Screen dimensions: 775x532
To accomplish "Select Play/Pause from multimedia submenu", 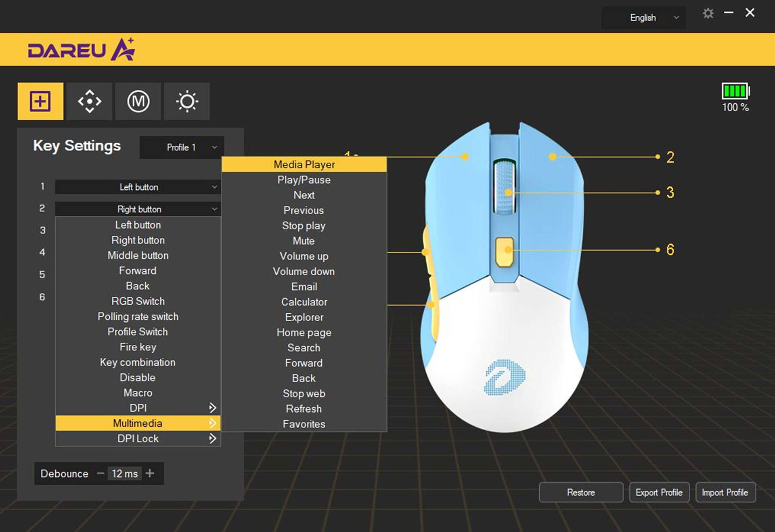I will coord(304,180).
